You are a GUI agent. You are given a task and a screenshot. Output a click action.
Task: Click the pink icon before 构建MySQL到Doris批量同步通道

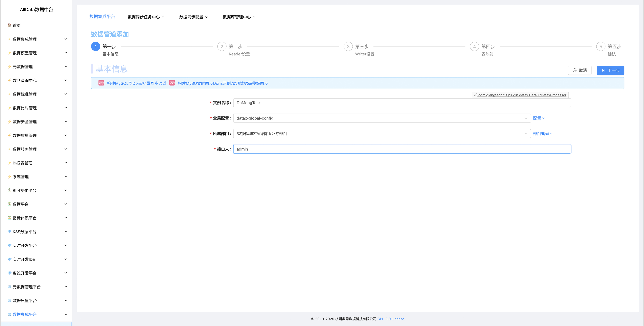point(101,83)
